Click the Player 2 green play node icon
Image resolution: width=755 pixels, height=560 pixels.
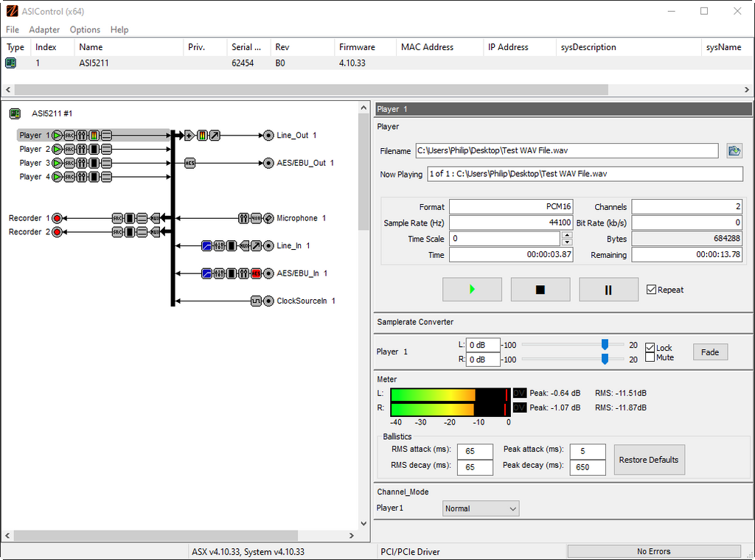pos(58,149)
